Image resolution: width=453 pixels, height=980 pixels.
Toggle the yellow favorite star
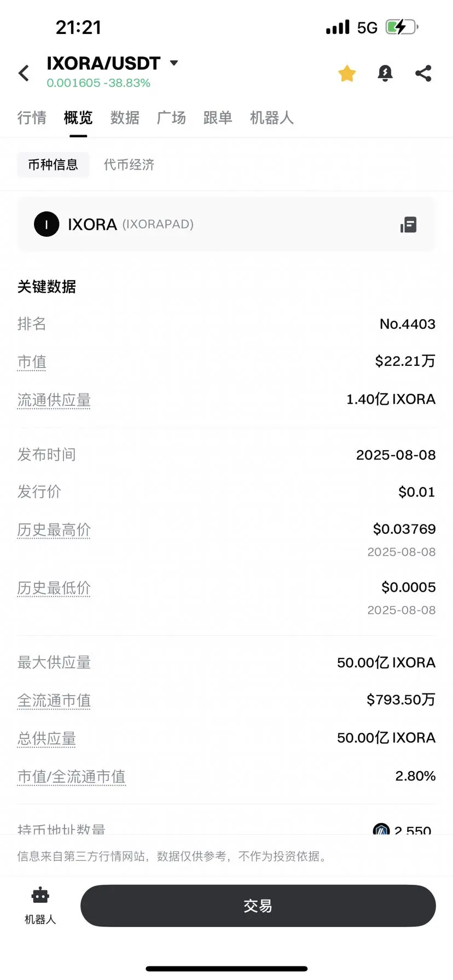tap(347, 73)
